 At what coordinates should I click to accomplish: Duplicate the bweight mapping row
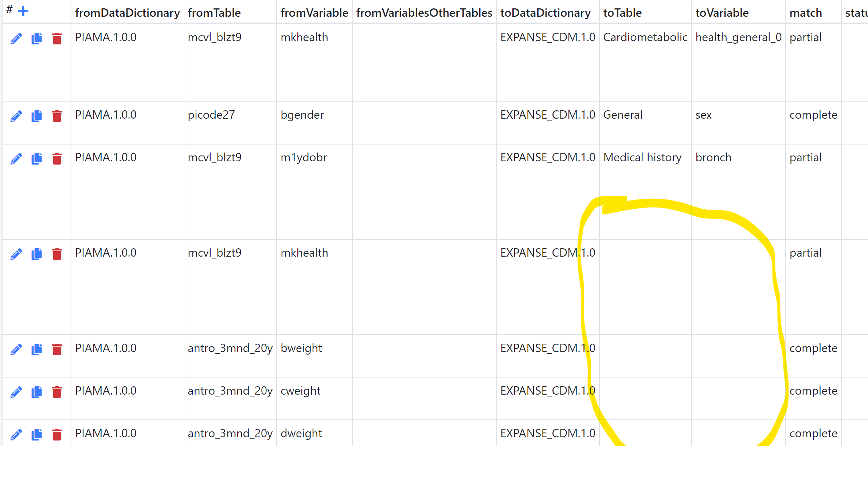point(36,349)
